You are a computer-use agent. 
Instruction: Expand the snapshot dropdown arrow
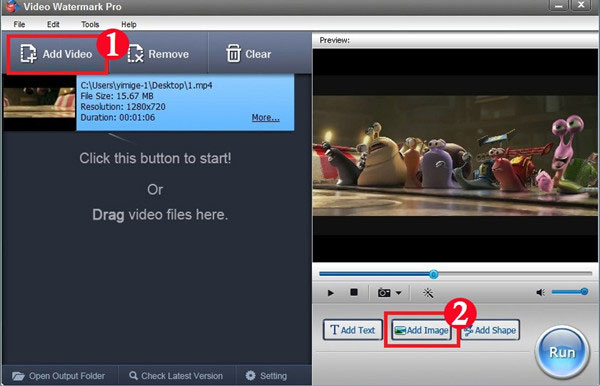pyautogui.click(x=398, y=293)
